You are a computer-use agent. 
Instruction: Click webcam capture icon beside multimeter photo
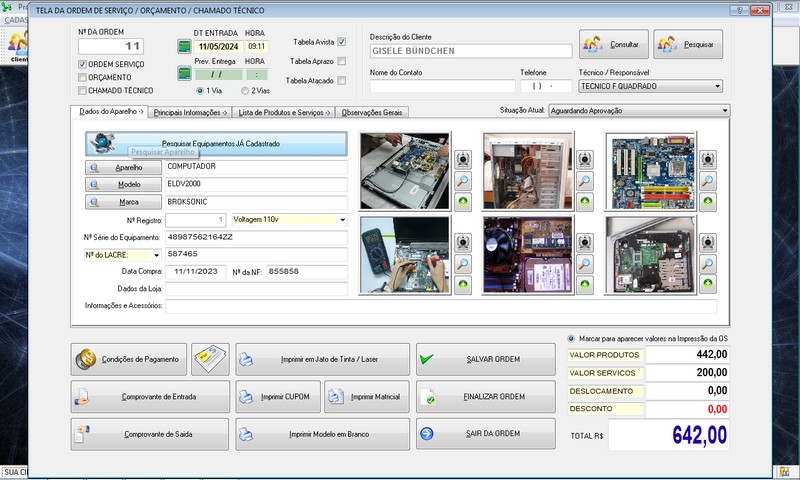click(463, 242)
